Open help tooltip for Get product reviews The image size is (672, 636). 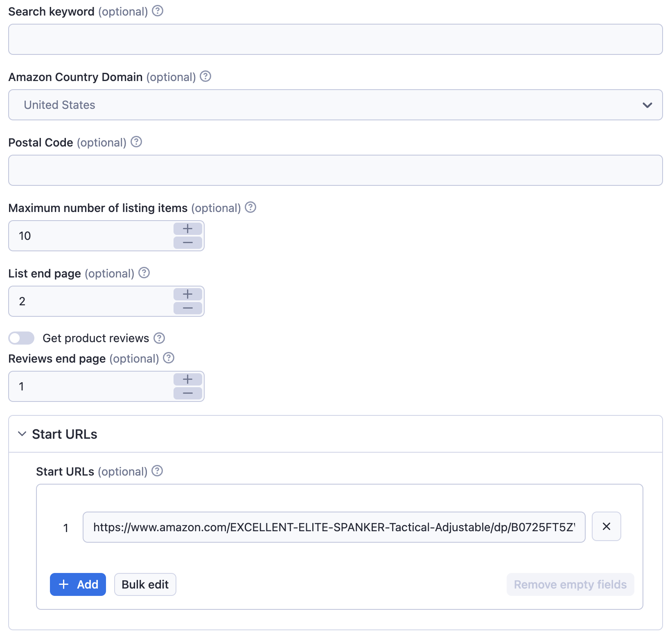(x=159, y=338)
